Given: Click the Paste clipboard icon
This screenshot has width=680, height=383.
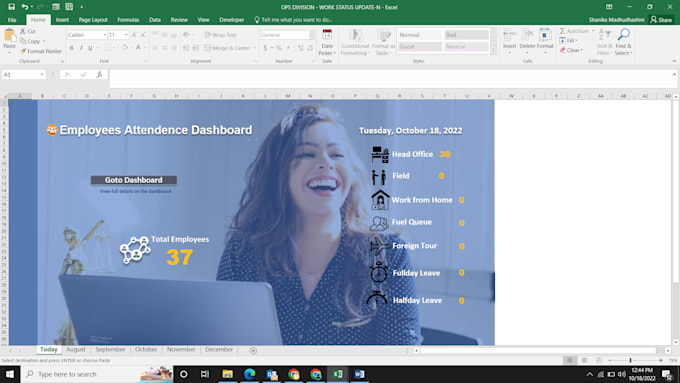Looking at the screenshot, I should (x=9, y=35).
